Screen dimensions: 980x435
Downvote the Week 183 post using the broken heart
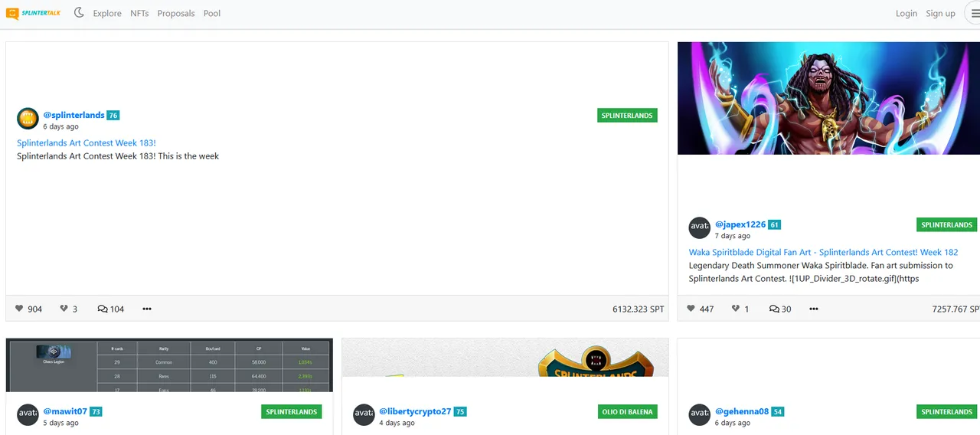point(64,309)
